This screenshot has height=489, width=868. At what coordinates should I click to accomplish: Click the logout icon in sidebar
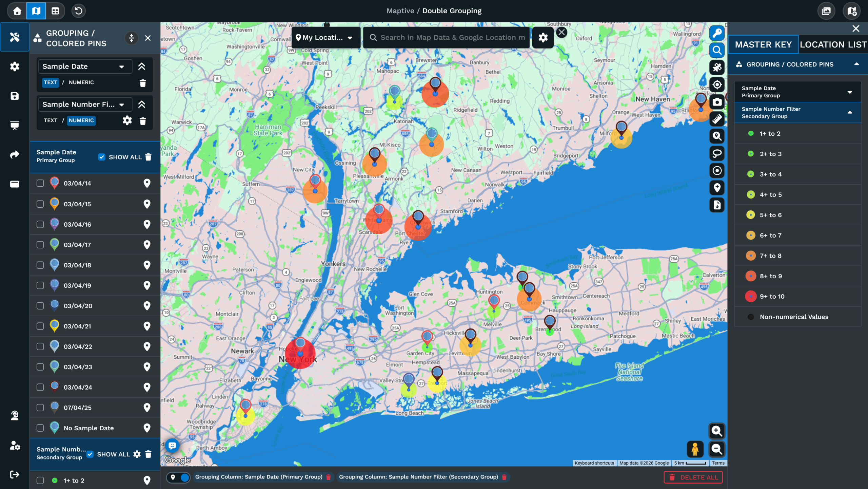(15, 474)
